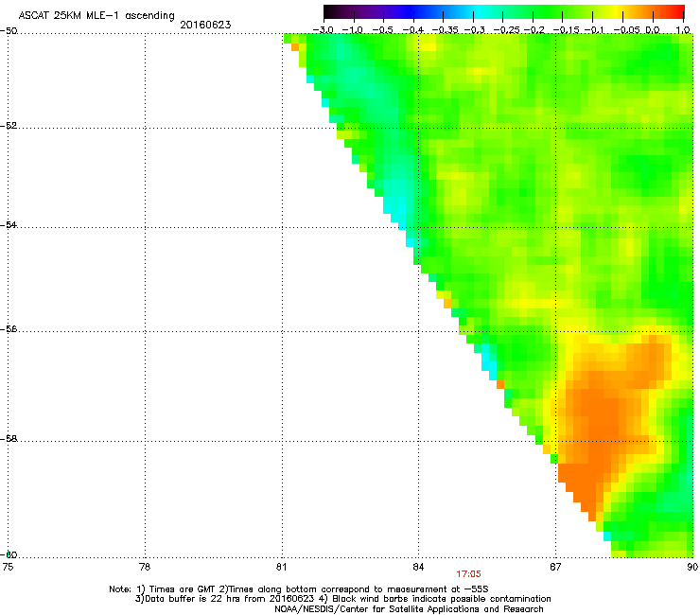
Task: Click the latitude label -54 on the left axis
Action: [x=9, y=224]
